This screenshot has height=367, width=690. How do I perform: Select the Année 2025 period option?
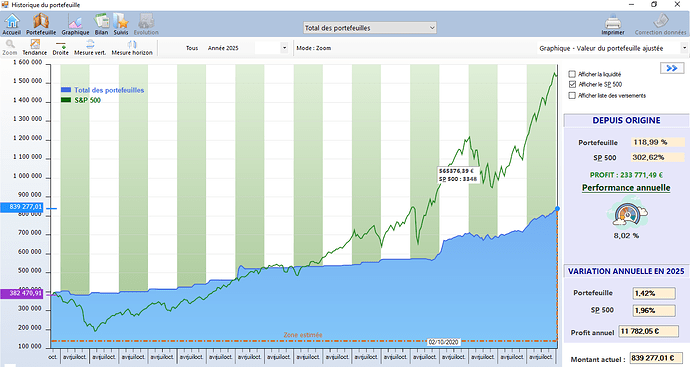coord(223,48)
